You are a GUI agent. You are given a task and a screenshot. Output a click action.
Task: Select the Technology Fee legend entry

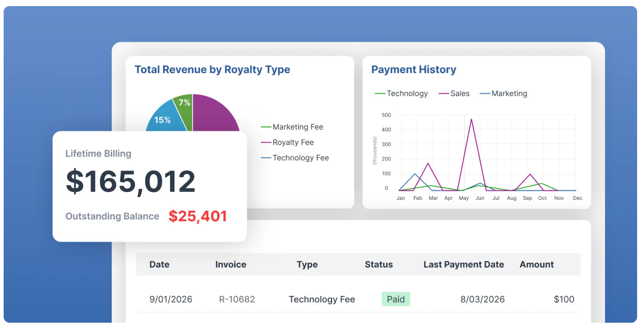point(295,158)
